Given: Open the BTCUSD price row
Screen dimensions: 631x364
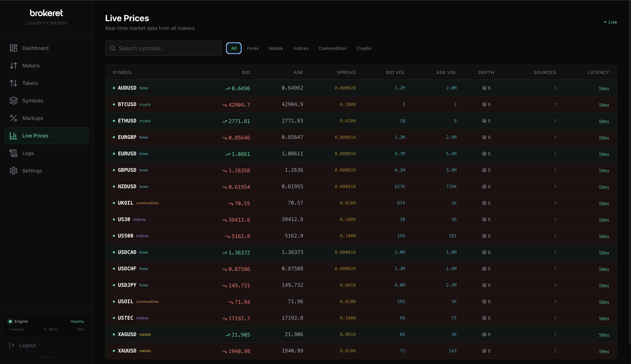Looking at the screenshot, I should (300, 104).
